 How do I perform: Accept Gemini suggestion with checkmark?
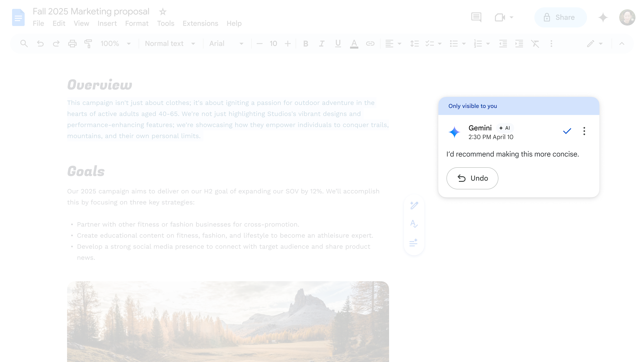[x=567, y=131]
